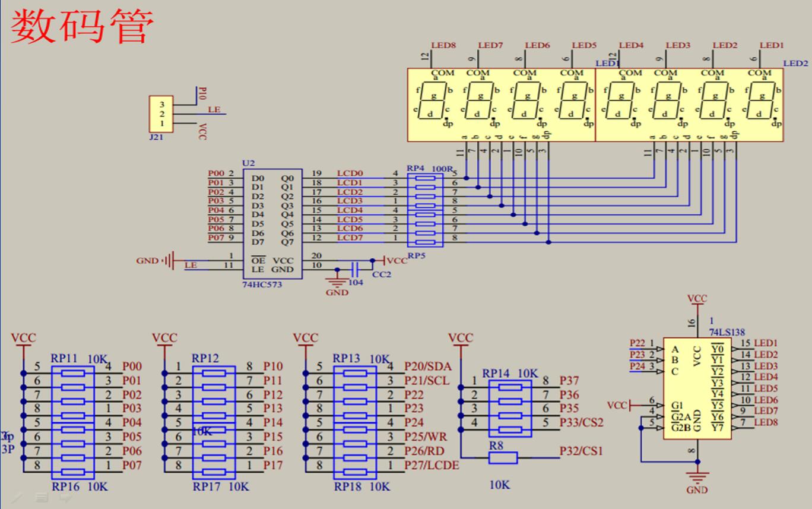Viewport: 812px width, 509px height.
Task: Click the RP13 resistor pack label
Action: [347, 359]
